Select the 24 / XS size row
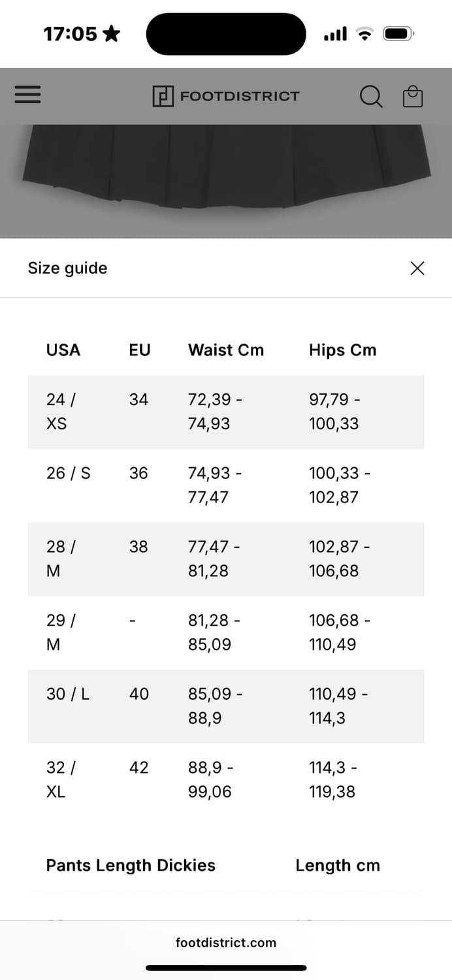452x980 pixels. click(x=226, y=412)
